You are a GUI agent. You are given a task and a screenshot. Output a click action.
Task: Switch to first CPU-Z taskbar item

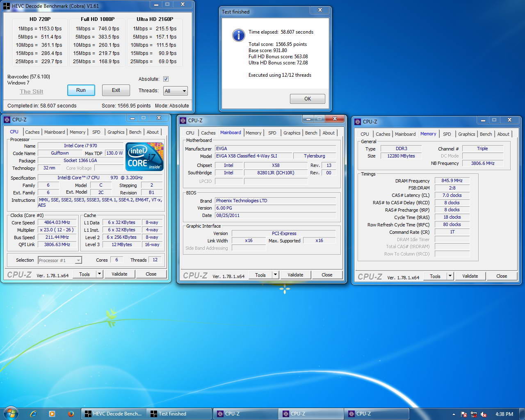(245, 414)
